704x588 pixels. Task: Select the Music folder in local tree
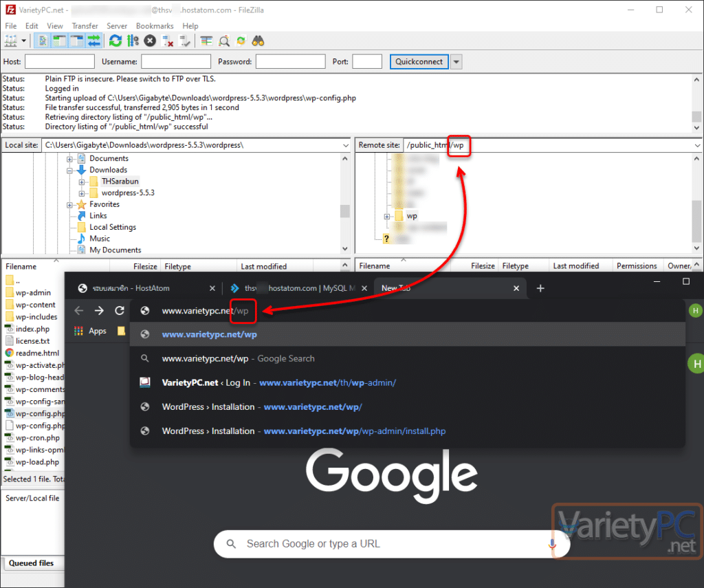pos(99,239)
